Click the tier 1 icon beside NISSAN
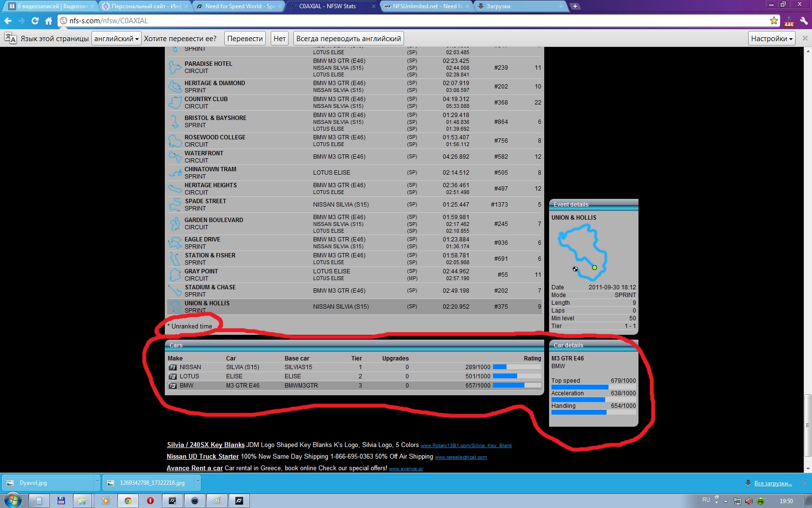The width and height of the screenshot is (812, 508). pos(173,367)
